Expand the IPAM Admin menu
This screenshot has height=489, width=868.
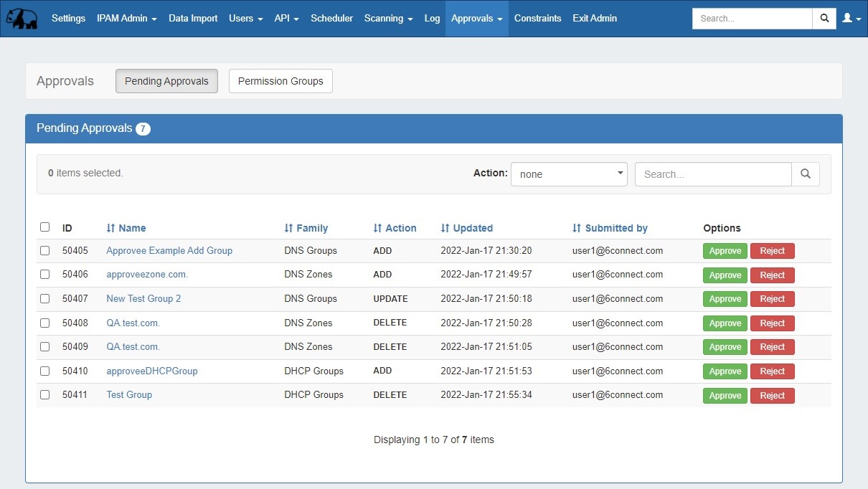[x=127, y=19]
